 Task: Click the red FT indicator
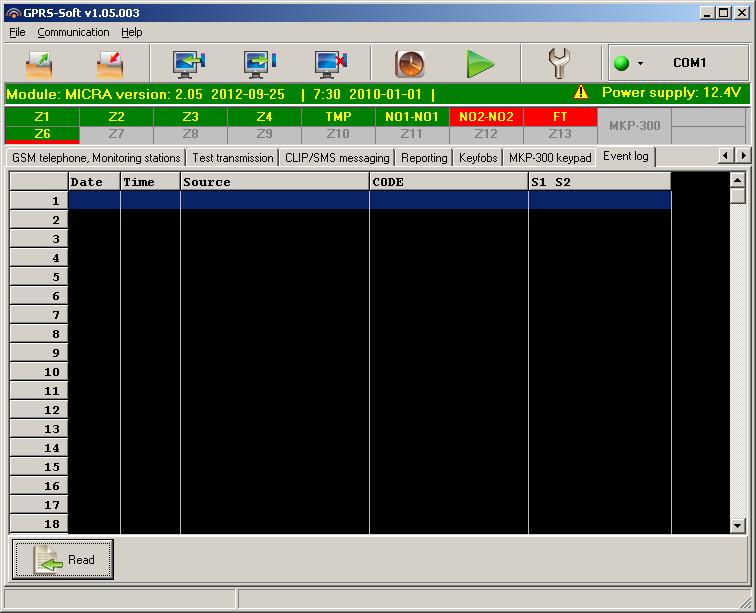560,117
